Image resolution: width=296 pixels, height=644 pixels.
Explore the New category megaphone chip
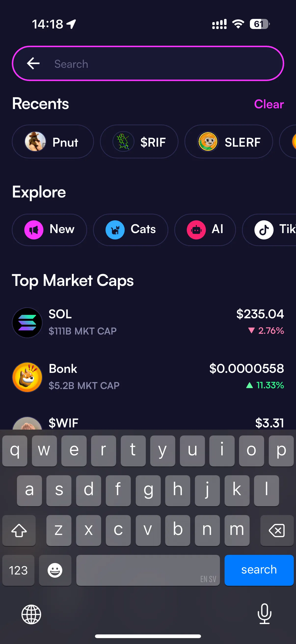pyautogui.click(x=50, y=229)
